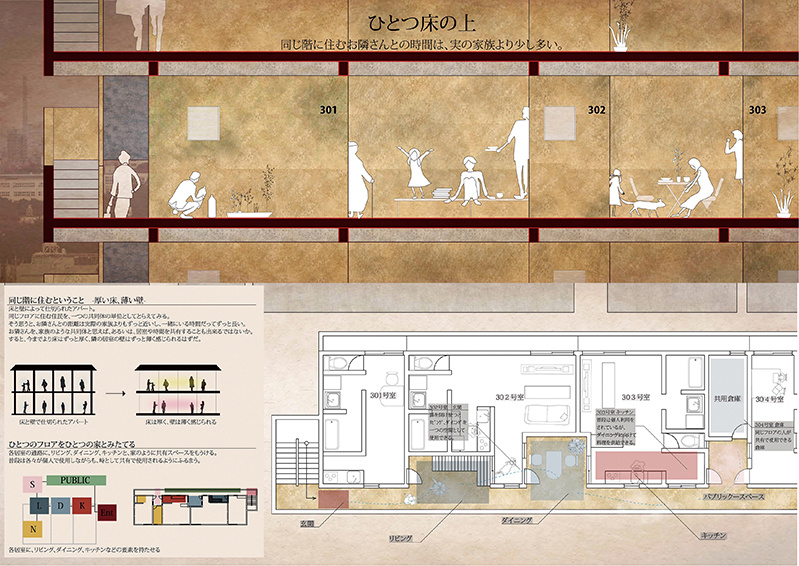The image size is (799, 566).
Task: Click the red K box
Action: click(84, 506)
